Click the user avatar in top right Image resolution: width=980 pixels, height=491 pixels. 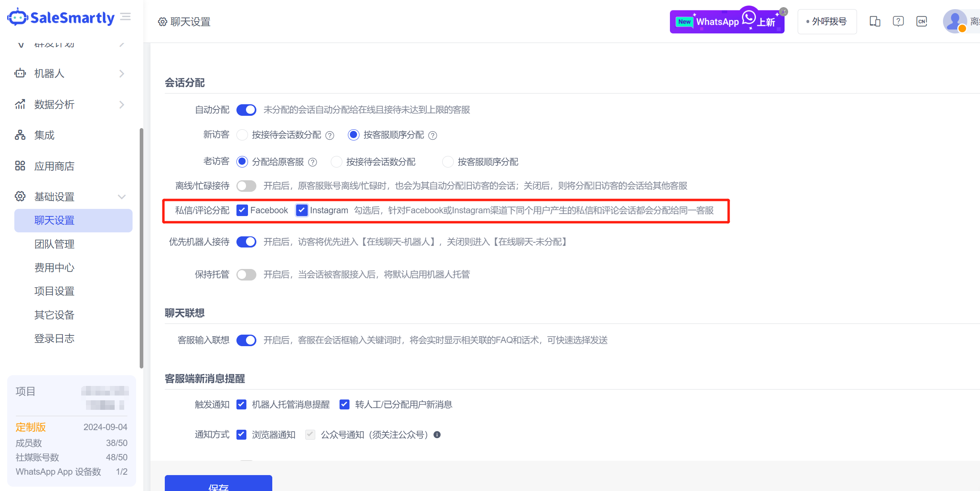click(955, 21)
